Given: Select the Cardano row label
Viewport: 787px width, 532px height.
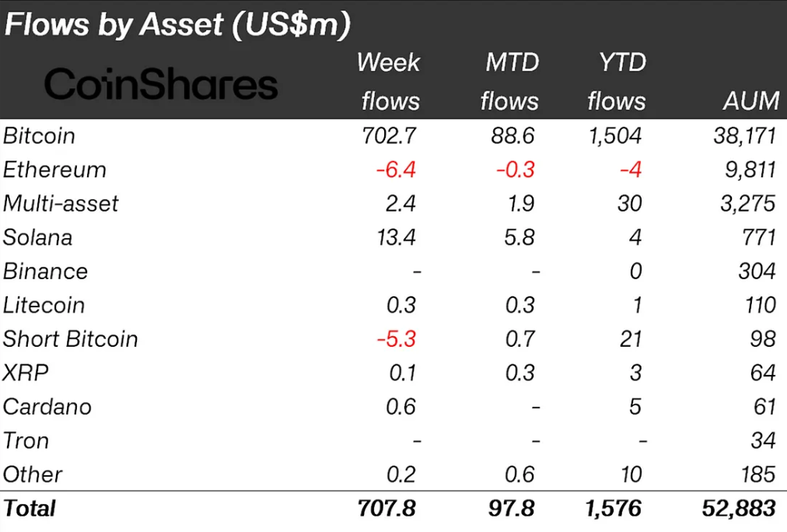Looking at the screenshot, I should click(47, 407).
